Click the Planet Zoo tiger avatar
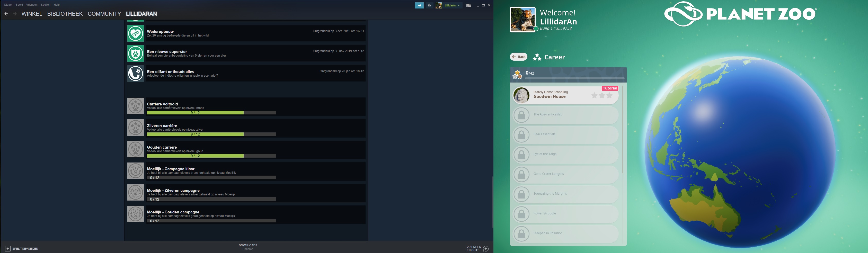 (522, 20)
